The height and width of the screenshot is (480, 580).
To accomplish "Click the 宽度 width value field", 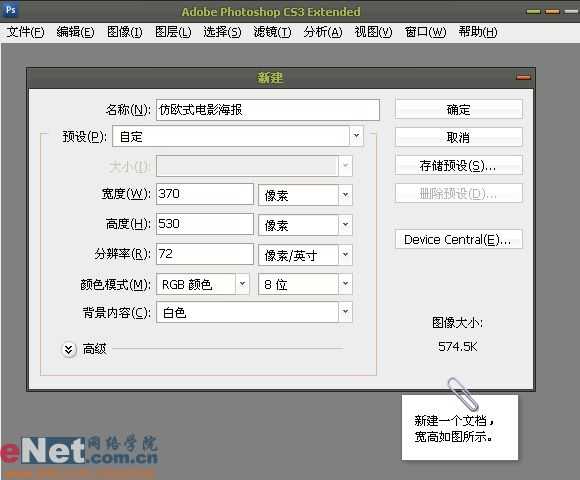I will 205,194.
